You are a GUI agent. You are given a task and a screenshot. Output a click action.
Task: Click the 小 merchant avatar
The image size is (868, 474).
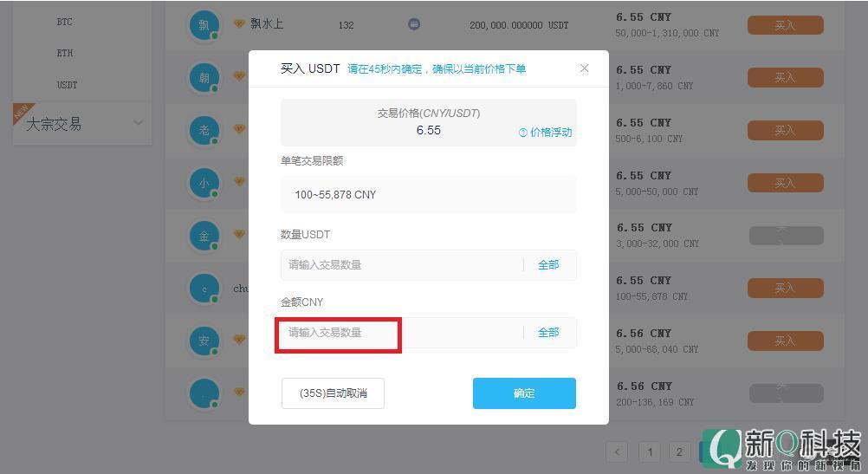pos(204,183)
